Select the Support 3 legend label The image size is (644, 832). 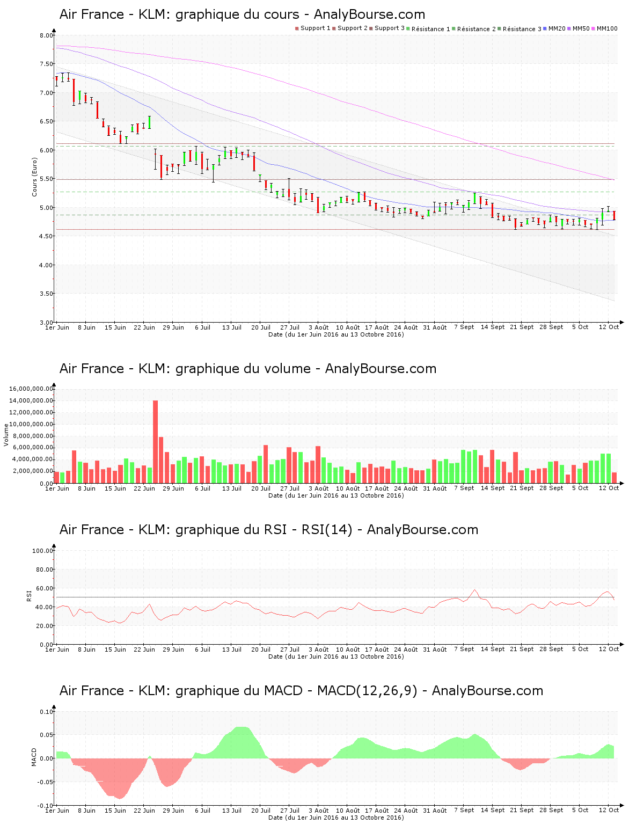[x=390, y=28]
